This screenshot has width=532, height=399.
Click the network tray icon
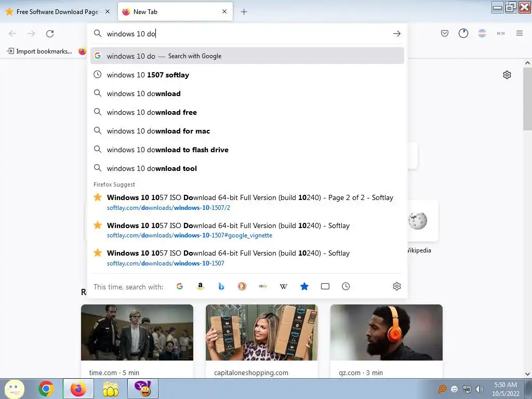[467, 389]
